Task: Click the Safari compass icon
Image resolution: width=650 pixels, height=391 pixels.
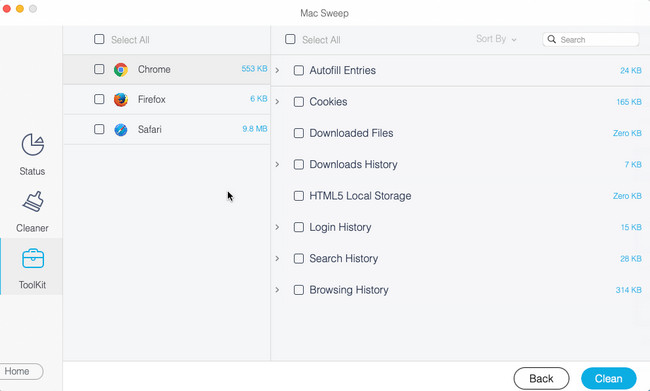Action: click(x=121, y=129)
